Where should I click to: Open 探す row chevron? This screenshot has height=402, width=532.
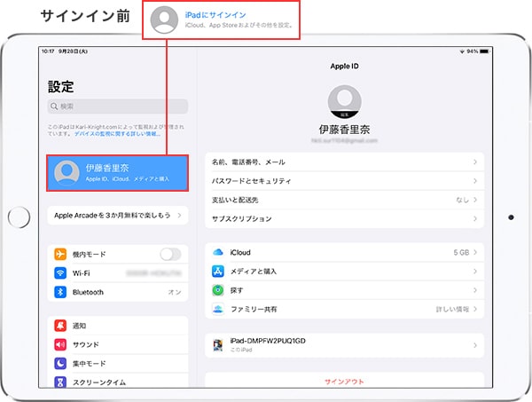475,290
